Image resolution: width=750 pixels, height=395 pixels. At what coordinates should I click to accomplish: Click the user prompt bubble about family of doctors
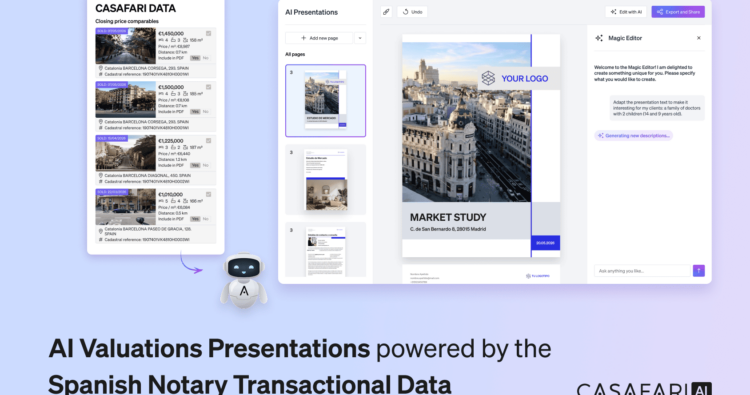[x=657, y=108]
